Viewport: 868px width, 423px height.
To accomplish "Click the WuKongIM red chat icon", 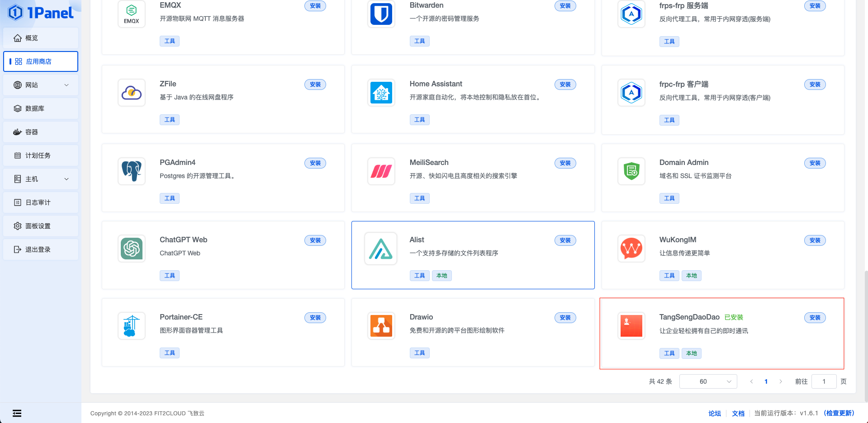I will (x=631, y=249).
